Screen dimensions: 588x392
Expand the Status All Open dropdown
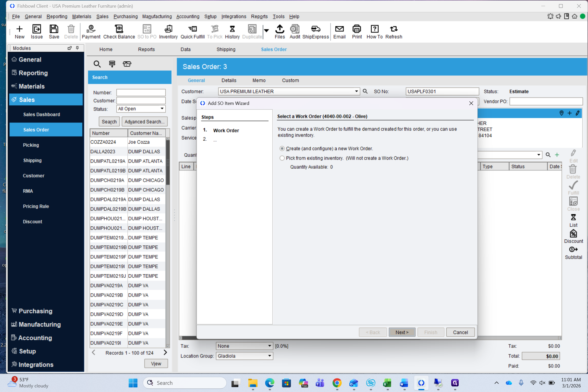pyautogui.click(x=162, y=109)
